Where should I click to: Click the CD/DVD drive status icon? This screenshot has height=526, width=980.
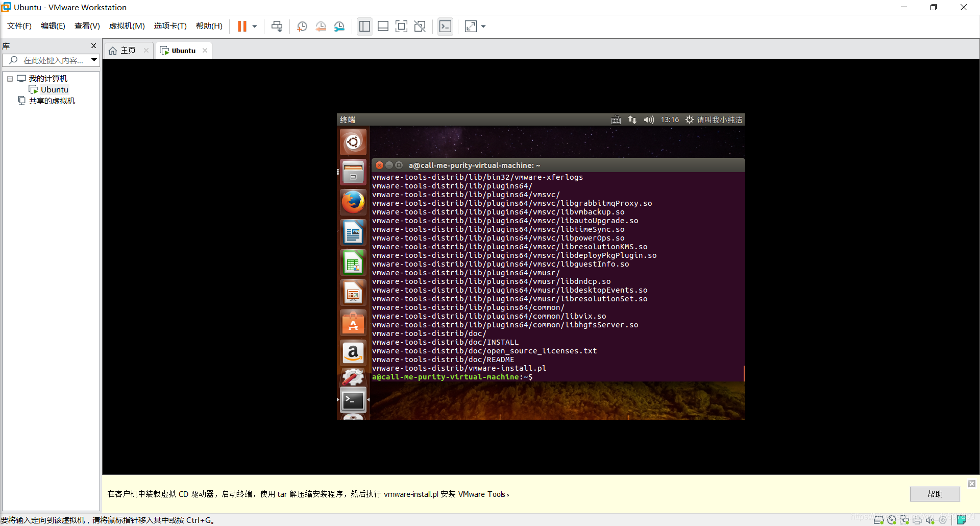pyautogui.click(x=891, y=520)
